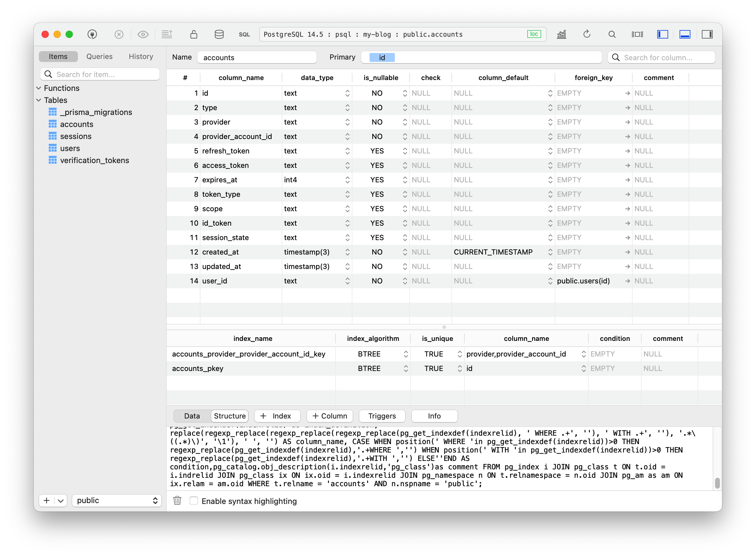The image size is (756, 556).
Task: Open is_nullable dropdown for user_id row
Action: click(404, 281)
